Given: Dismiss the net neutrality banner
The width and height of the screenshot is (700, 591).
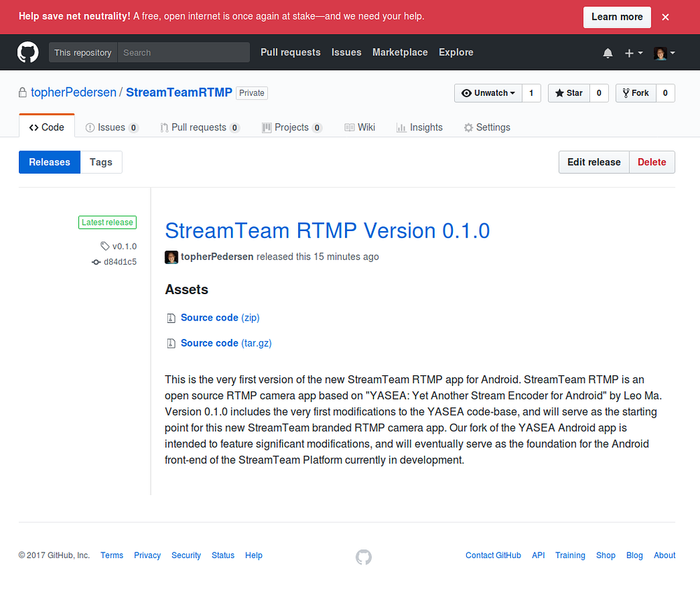Looking at the screenshot, I should tap(665, 17).
